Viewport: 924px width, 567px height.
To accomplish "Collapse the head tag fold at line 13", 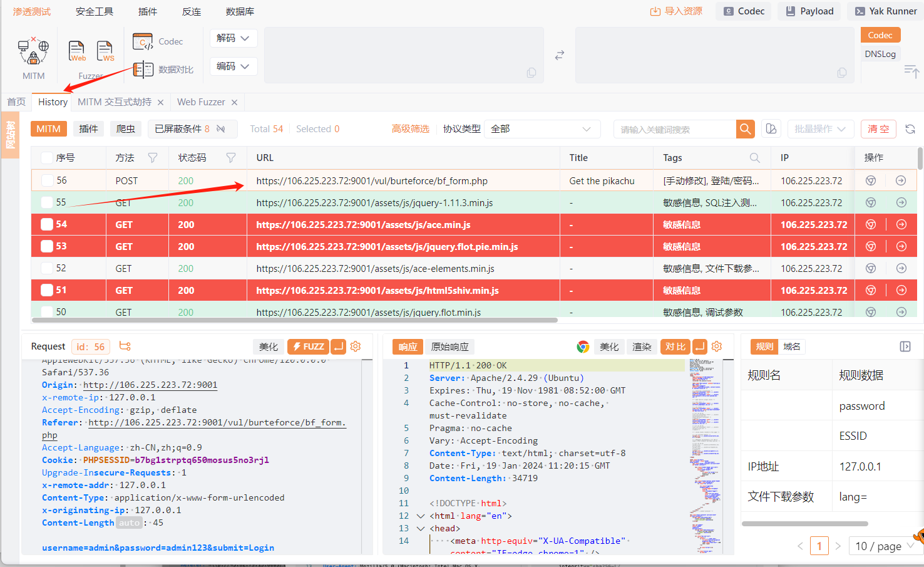I will tap(421, 529).
